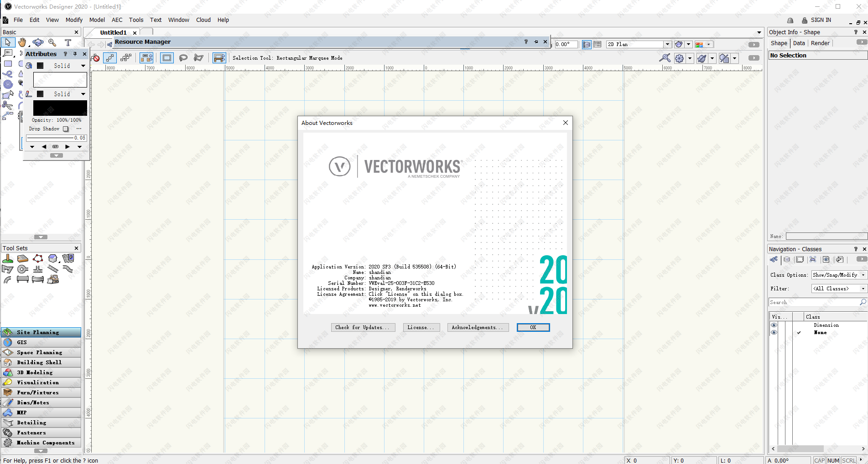Switch to the Data tab in Object Info
Image resolution: width=868 pixels, height=464 pixels.
click(x=799, y=43)
